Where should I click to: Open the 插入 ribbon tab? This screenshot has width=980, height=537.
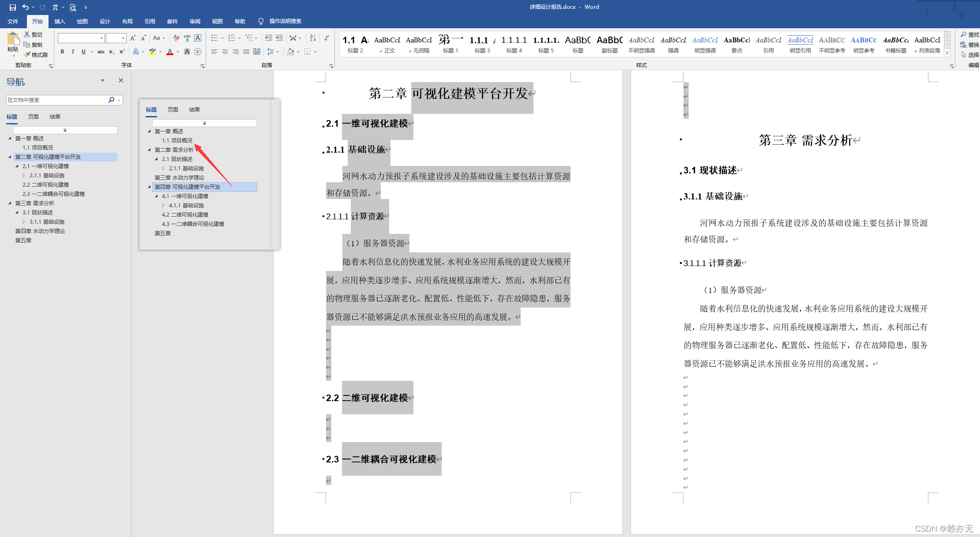pos(60,21)
